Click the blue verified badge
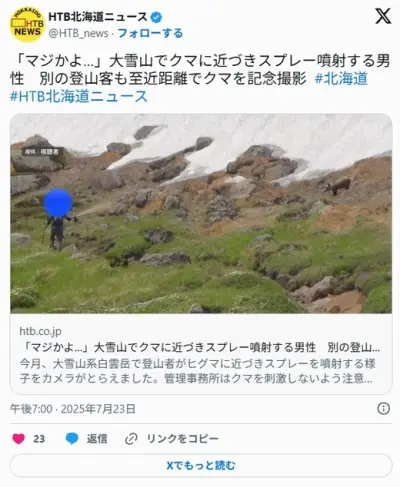 pyautogui.click(x=156, y=17)
